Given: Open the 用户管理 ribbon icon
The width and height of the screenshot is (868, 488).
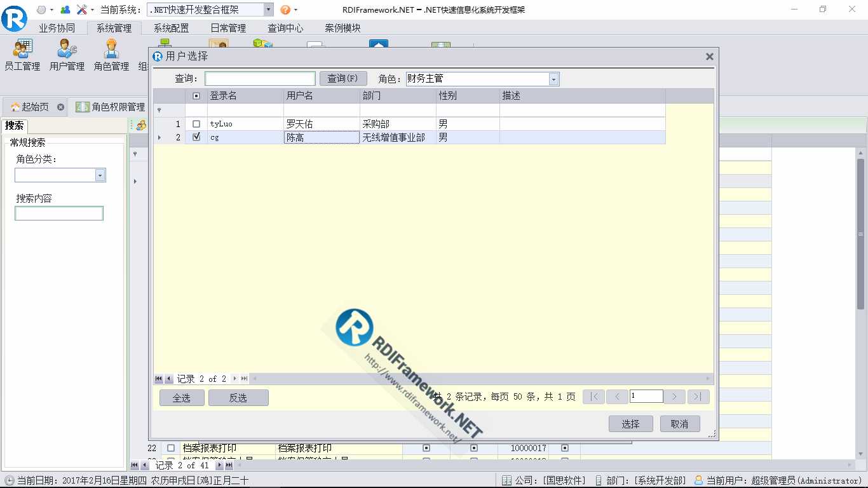Looking at the screenshot, I should point(67,55).
